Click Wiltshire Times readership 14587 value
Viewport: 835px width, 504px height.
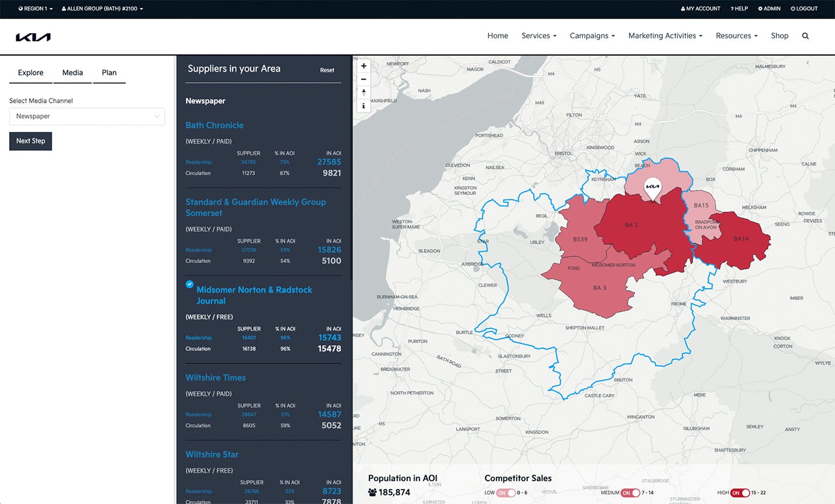coord(329,415)
